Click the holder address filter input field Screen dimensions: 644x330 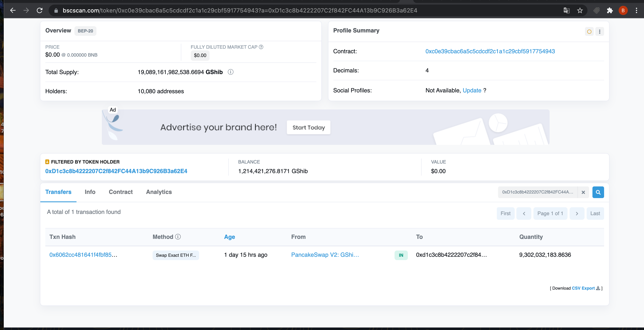[x=538, y=192]
